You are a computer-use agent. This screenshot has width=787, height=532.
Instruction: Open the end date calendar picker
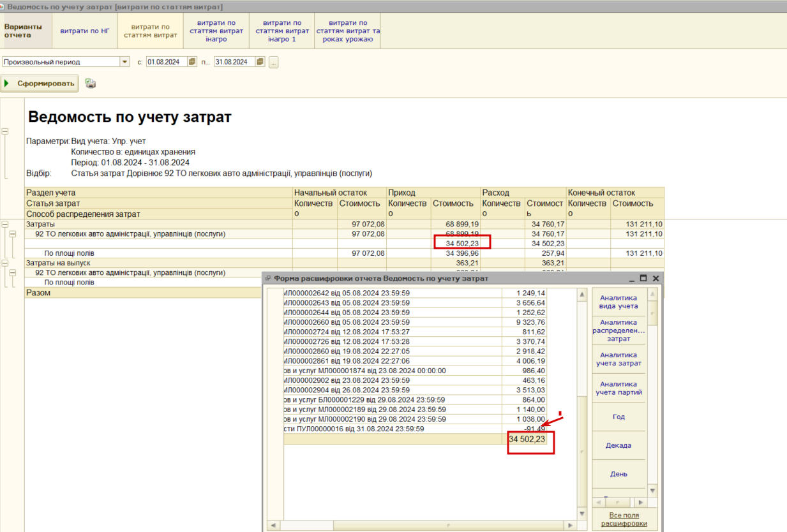click(260, 62)
